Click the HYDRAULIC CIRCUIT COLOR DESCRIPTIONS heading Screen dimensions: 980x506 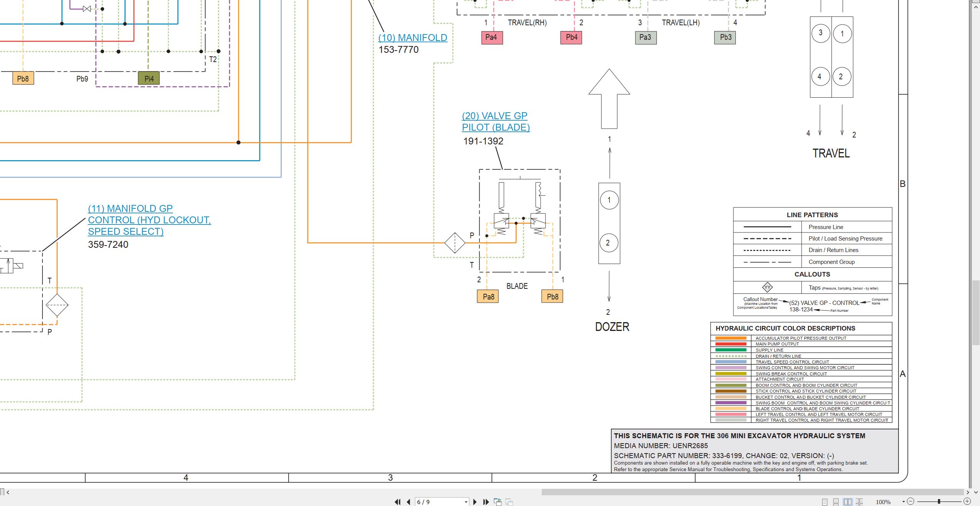pyautogui.click(x=785, y=328)
